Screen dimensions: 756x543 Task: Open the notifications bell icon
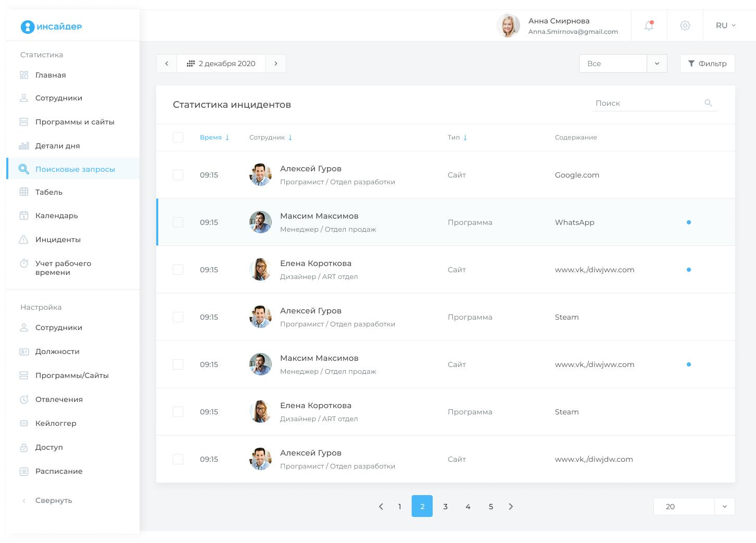[x=649, y=26]
